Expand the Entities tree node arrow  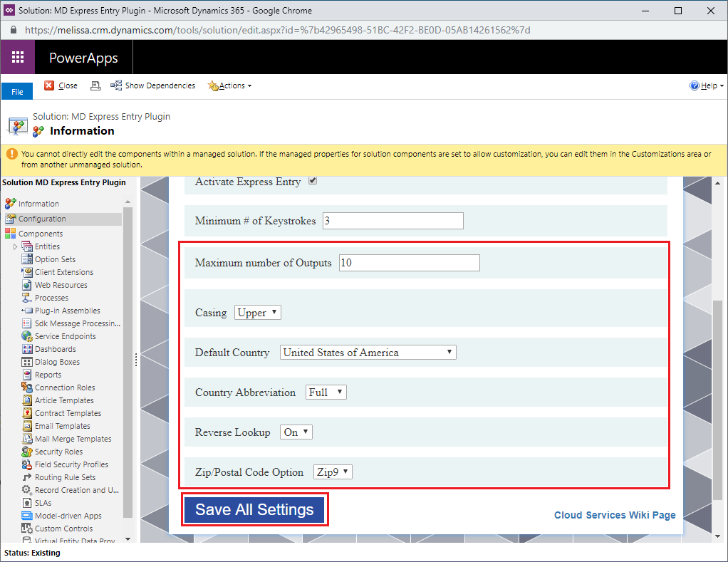tap(16, 246)
